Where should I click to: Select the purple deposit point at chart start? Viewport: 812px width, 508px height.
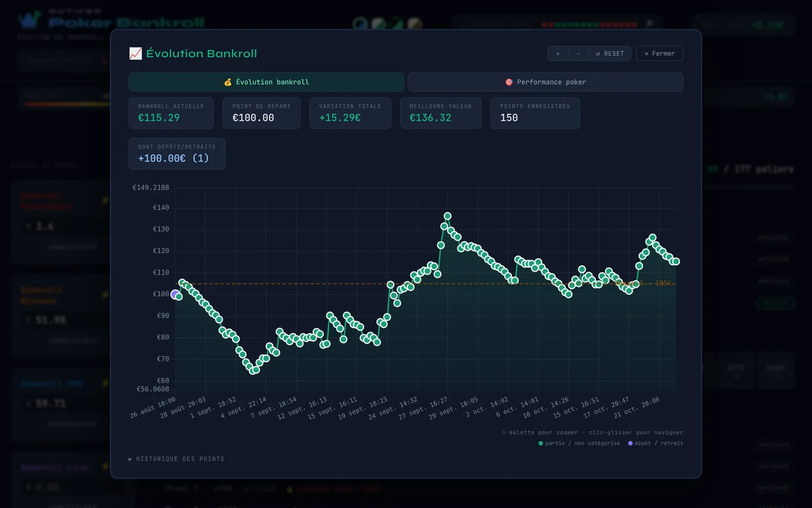[x=175, y=294]
